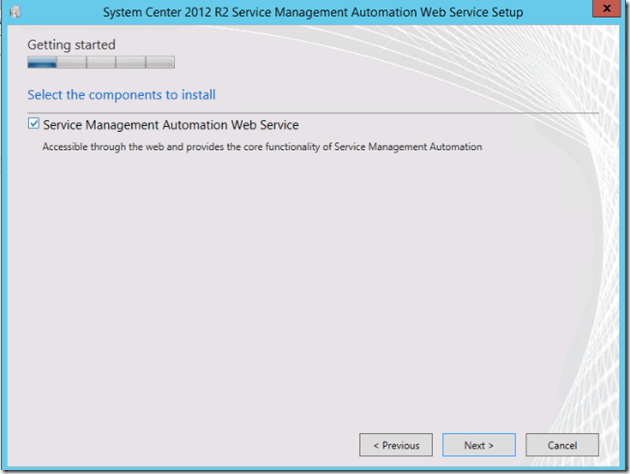Viewport: 630px width, 474px height.
Task: Click the 'Select the components to install' heading
Action: tap(121, 95)
